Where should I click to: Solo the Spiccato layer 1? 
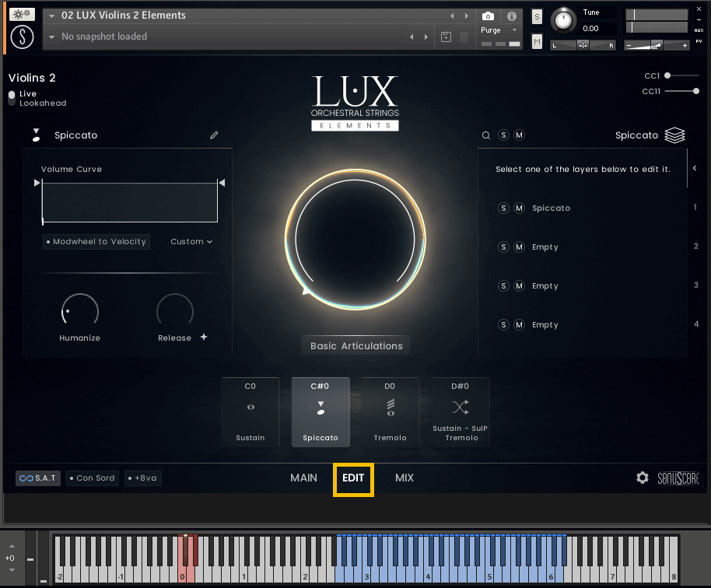(503, 208)
